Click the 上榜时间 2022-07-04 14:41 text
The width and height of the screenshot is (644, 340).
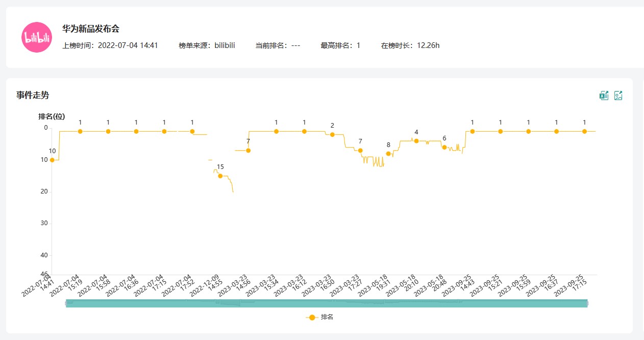point(110,45)
